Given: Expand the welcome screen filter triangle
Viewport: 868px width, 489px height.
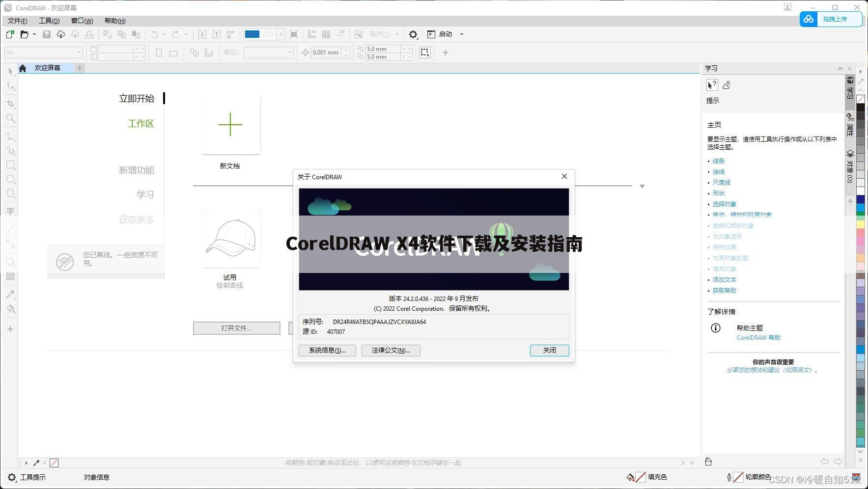Looking at the screenshot, I should pos(642,186).
